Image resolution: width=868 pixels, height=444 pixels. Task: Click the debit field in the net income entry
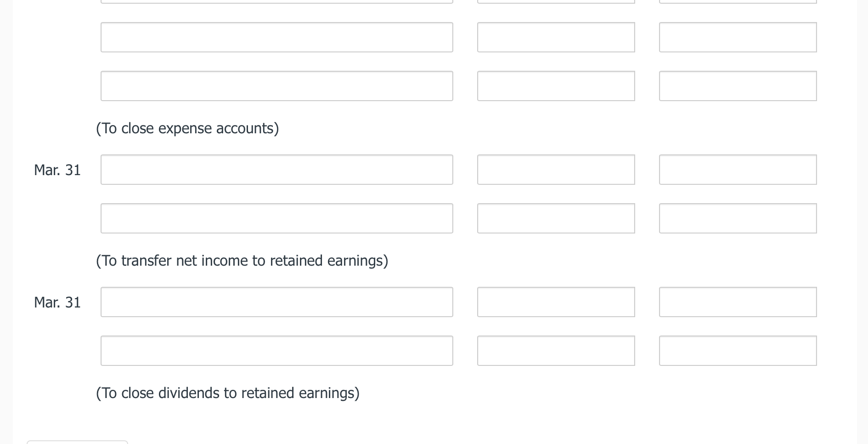tap(556, 170)
